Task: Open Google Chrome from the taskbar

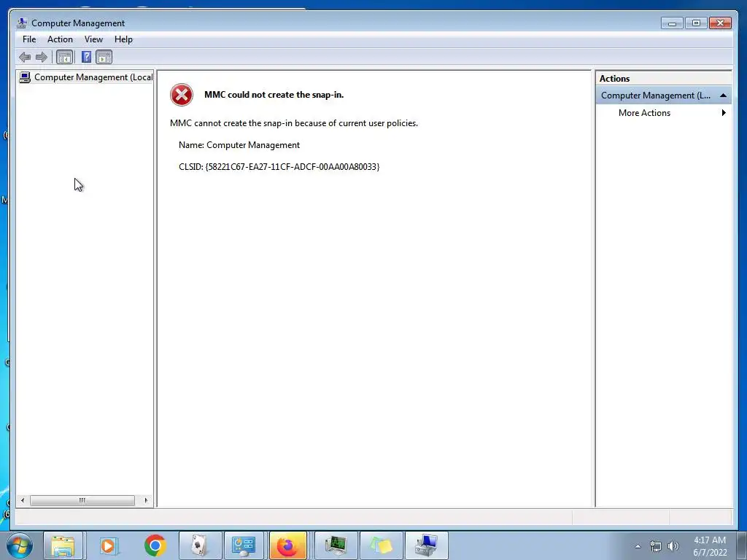Action: pyautogui.click(x=155, y=545)
